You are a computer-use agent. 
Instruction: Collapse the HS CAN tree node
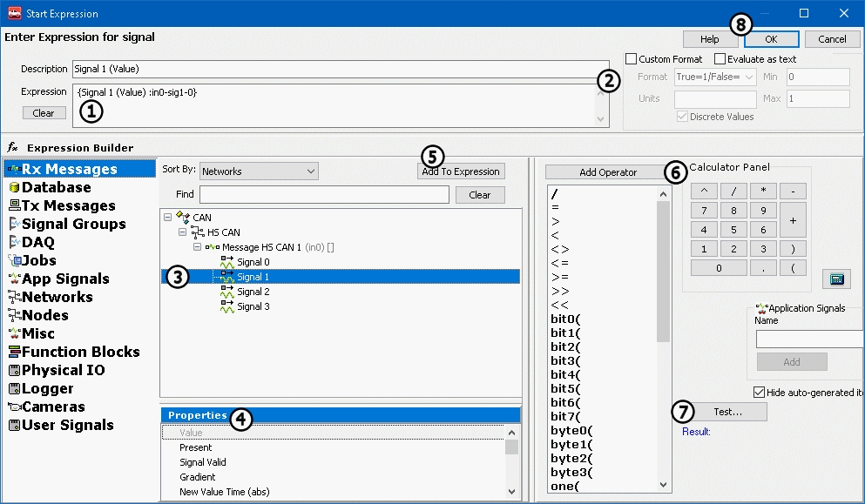tap(182, 232)
